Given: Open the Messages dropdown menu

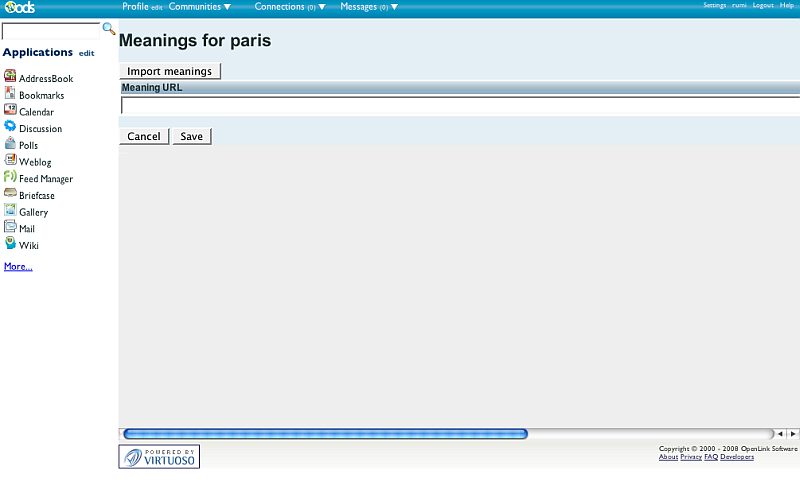Looking at the screenshot, I should pos(368,7).
